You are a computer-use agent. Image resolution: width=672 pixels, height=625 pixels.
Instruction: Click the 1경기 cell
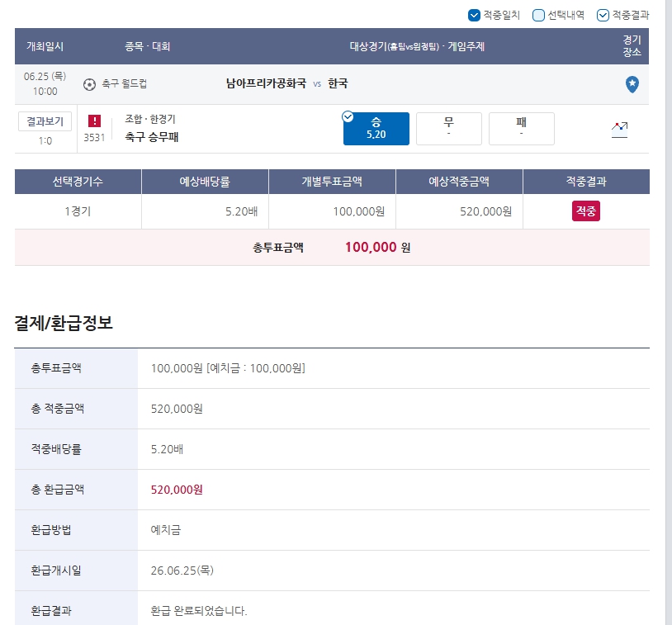tap(78, 211)
